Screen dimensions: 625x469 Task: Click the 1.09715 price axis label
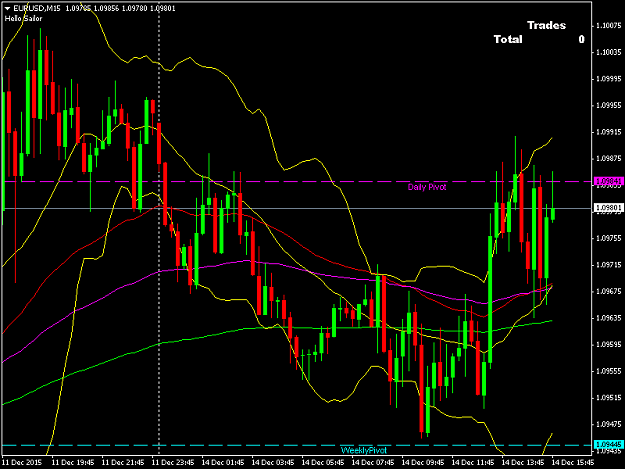(609, 265)
